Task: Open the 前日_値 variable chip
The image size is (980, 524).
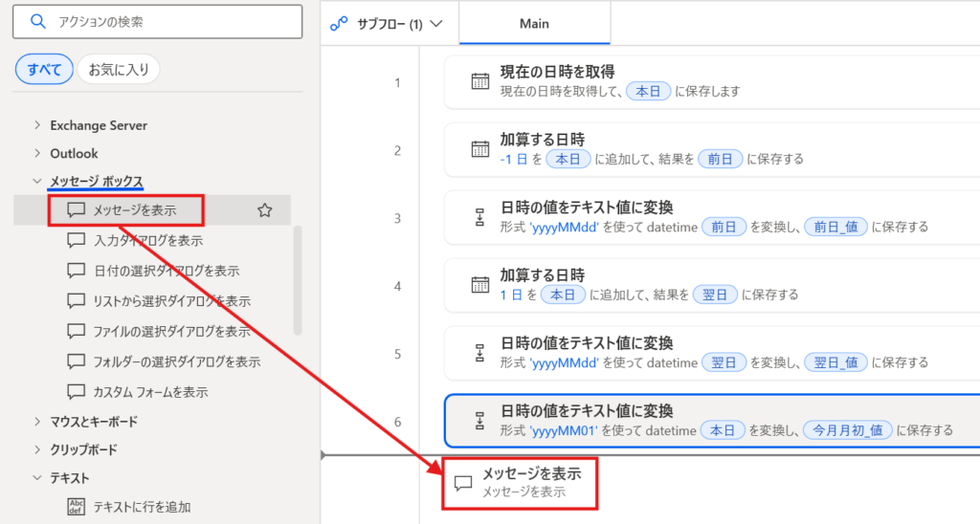Action: [x=835, y=227]
